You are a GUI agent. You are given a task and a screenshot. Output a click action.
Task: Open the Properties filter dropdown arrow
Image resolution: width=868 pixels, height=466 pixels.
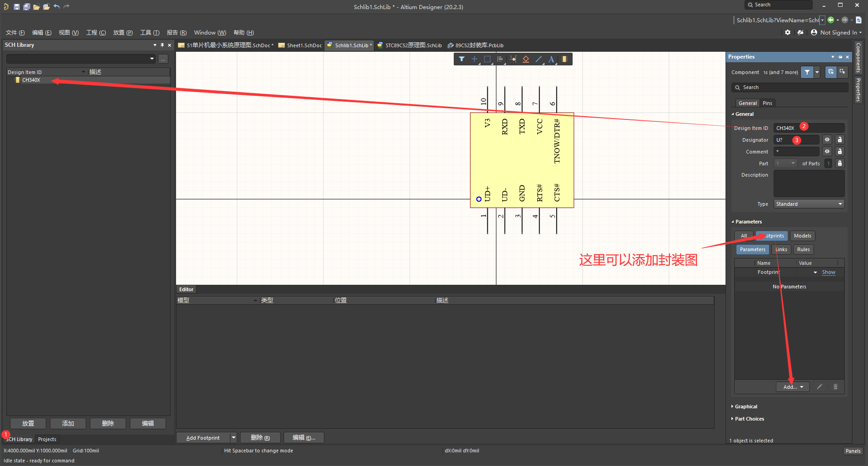click(x=817, y=72)
